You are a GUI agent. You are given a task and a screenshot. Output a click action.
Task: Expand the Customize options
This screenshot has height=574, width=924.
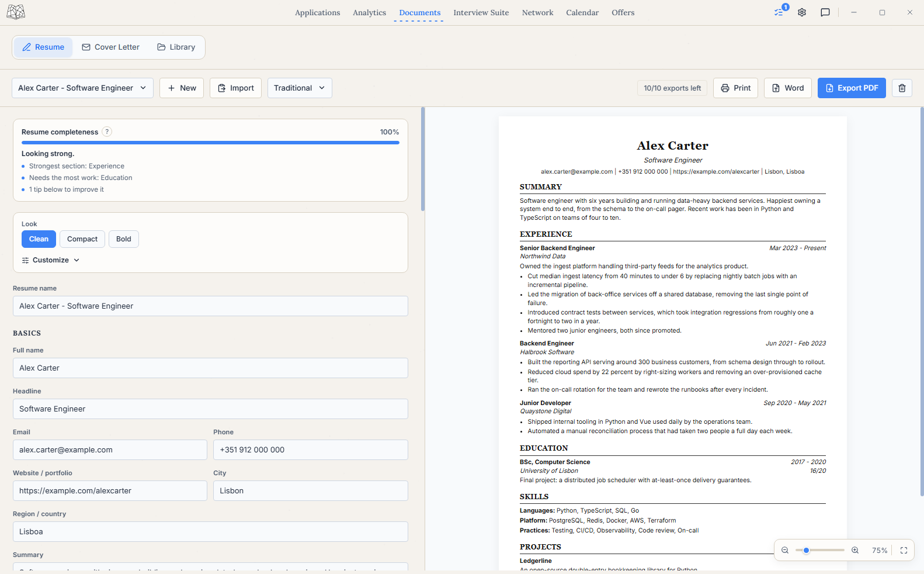[x=51, y=260]
